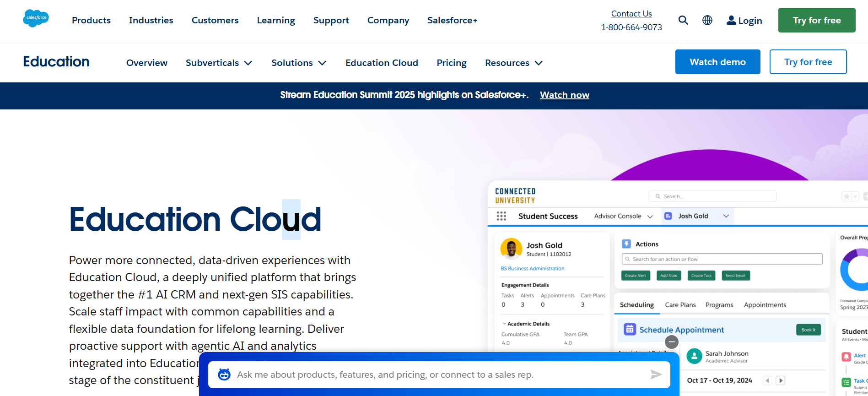Image resolution: width=868 pixels, height=396 pixels.
Task: Switch to the Appointments tab
Action: (x=765, y=305)
